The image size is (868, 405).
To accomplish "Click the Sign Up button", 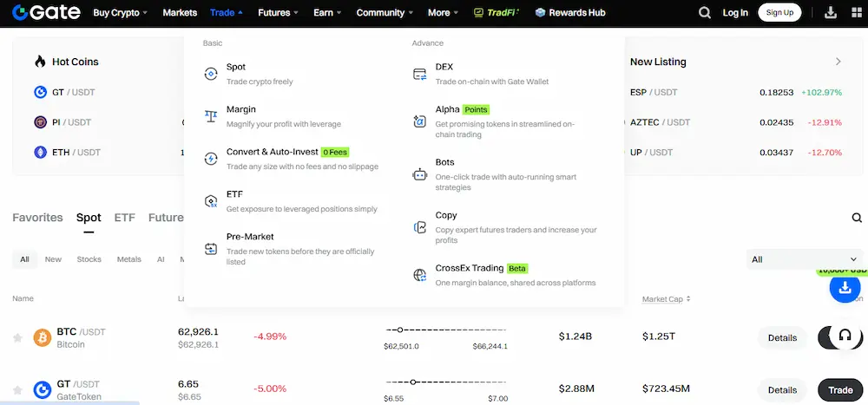I will [779, 12].
